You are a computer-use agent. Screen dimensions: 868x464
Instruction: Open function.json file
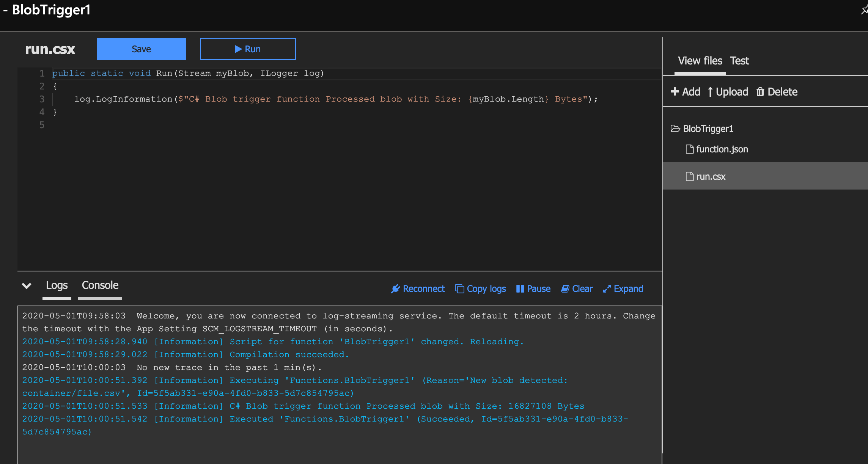coord(722,149)
